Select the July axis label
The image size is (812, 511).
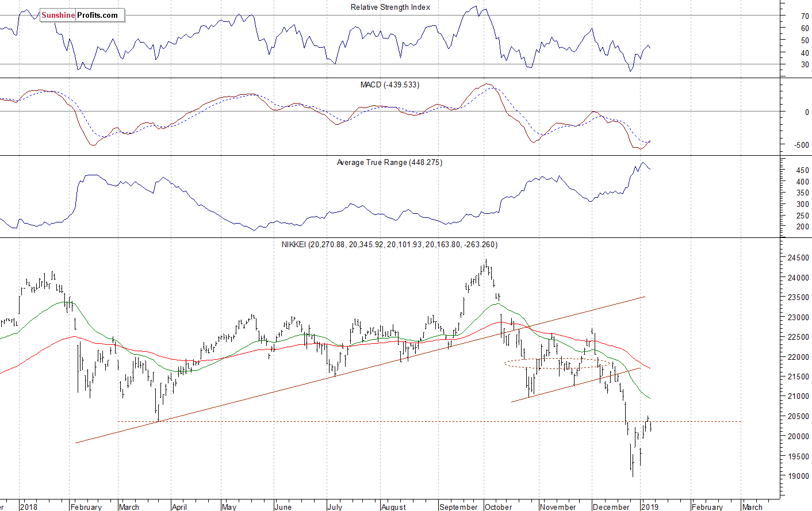(335, 506)
